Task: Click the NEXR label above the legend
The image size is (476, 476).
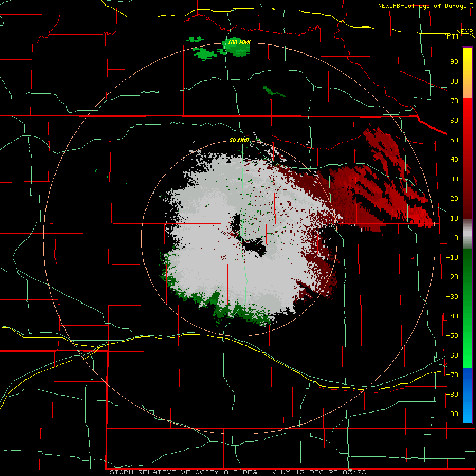Action: (x=464, y=32)
